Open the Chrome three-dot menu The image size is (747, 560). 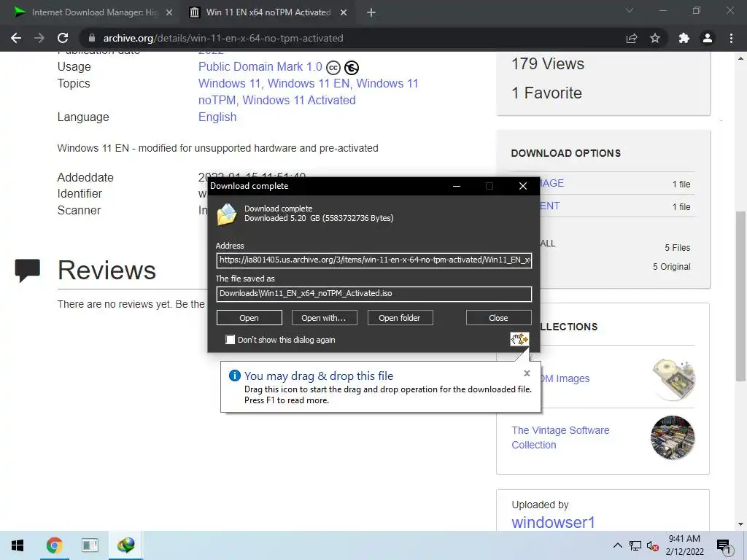(731, 38)
